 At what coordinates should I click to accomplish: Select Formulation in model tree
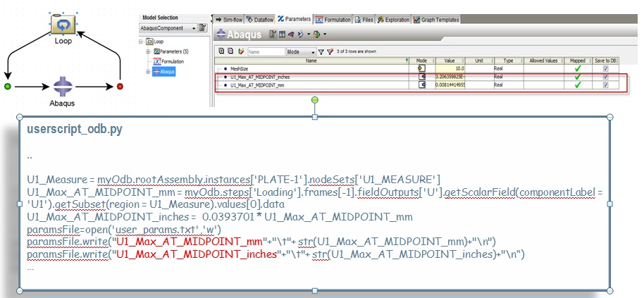click(169, 61)
